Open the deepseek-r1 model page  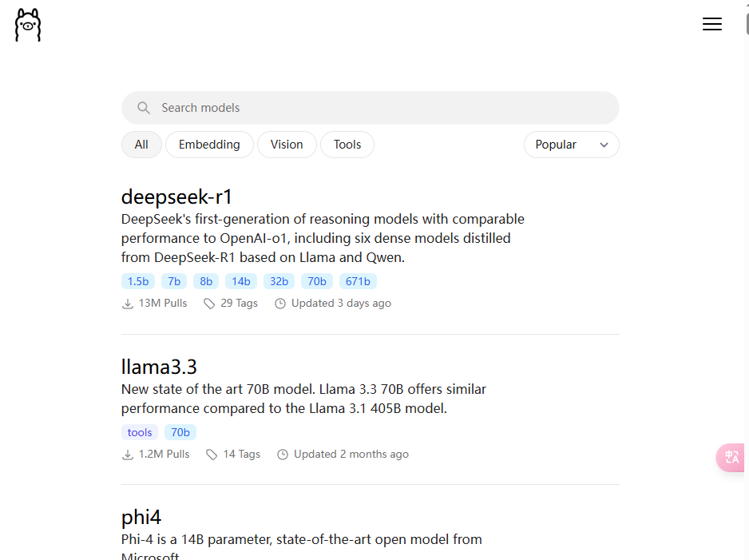176,197
